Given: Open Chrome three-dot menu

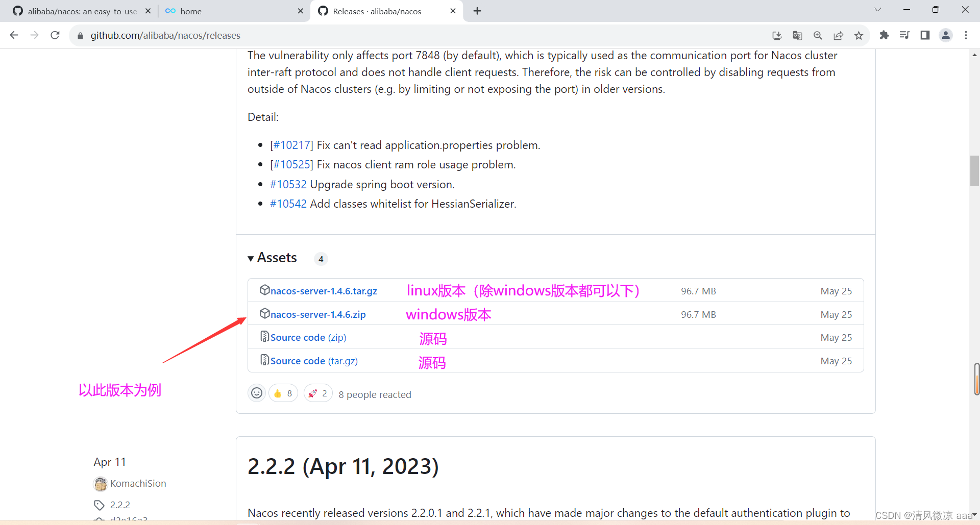Looking at the screenshot, I should click(966, 35).
